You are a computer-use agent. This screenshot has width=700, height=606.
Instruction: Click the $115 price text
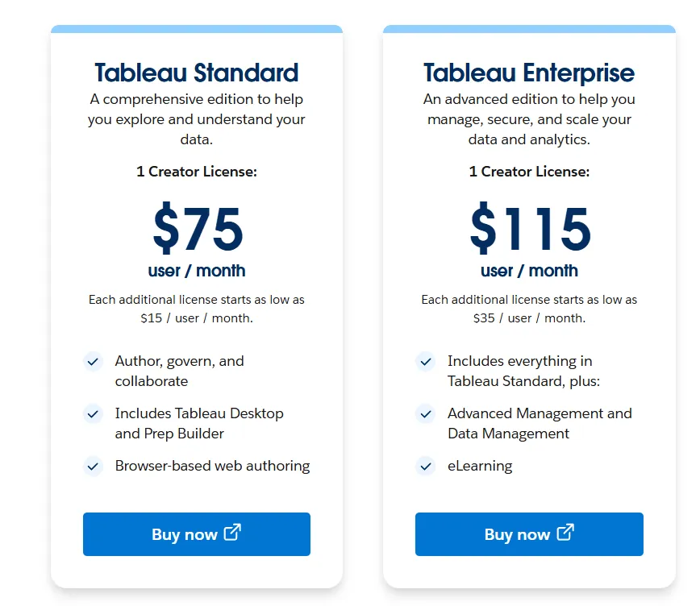click(530, 229)
